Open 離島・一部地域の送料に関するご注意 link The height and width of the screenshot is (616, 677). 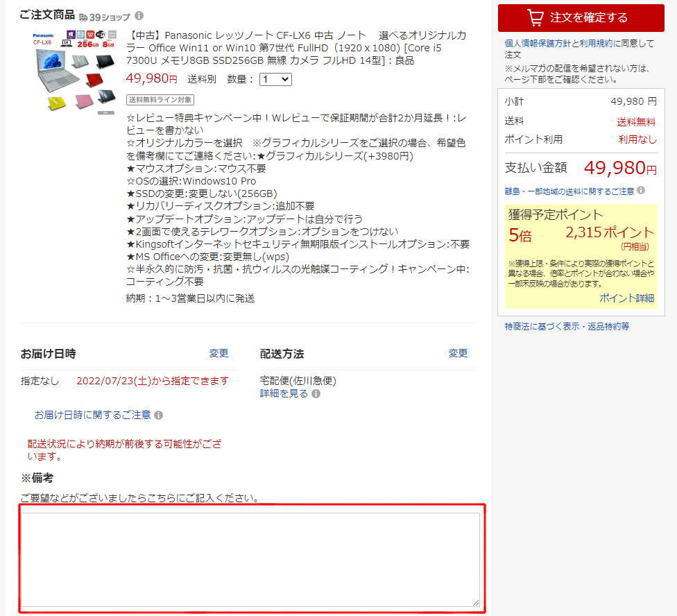click(569, 191)
